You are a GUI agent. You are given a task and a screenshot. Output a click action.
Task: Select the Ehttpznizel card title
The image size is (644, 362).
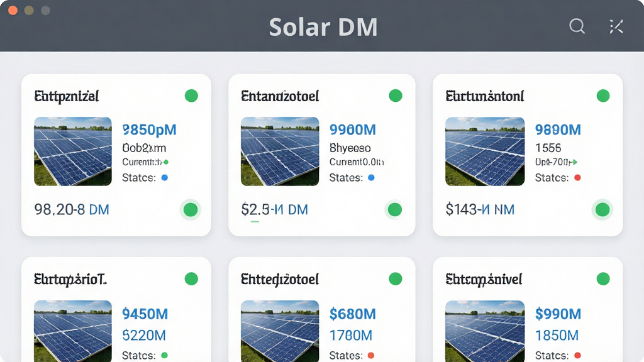point(67,96)
